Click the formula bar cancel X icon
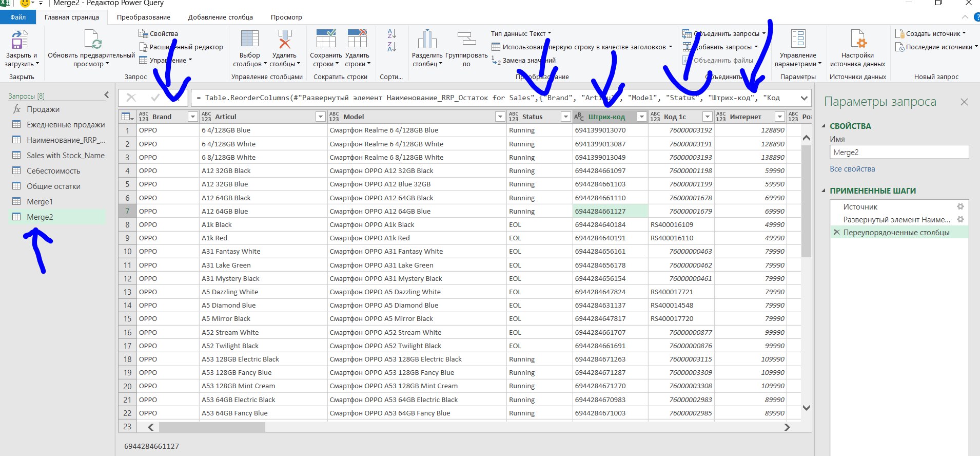 click(131, 98)
